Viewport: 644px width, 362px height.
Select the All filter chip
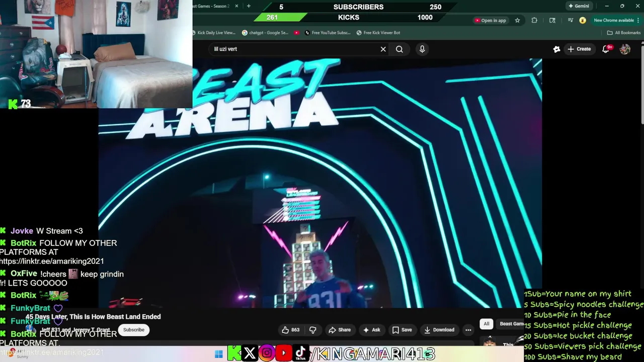click(x=486, y=324)
